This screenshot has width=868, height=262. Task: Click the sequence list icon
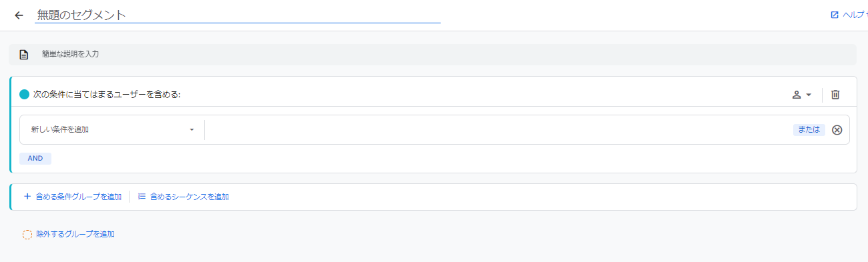(142, 197)
